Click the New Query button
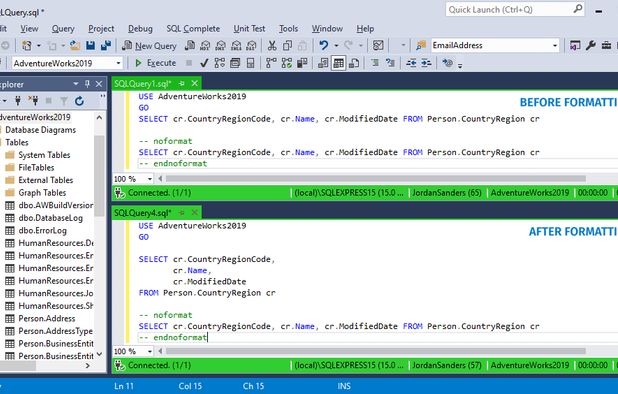The image size is (618, 394). point(149,46)
